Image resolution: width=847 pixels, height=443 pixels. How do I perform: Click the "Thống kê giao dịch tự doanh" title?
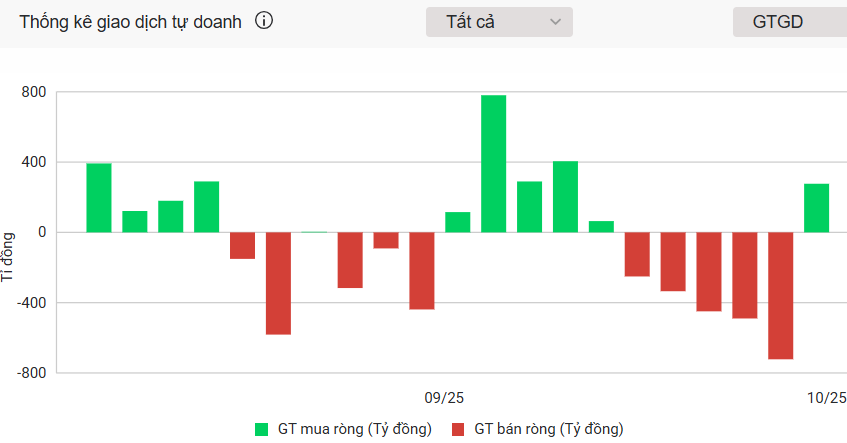point(131,22)
